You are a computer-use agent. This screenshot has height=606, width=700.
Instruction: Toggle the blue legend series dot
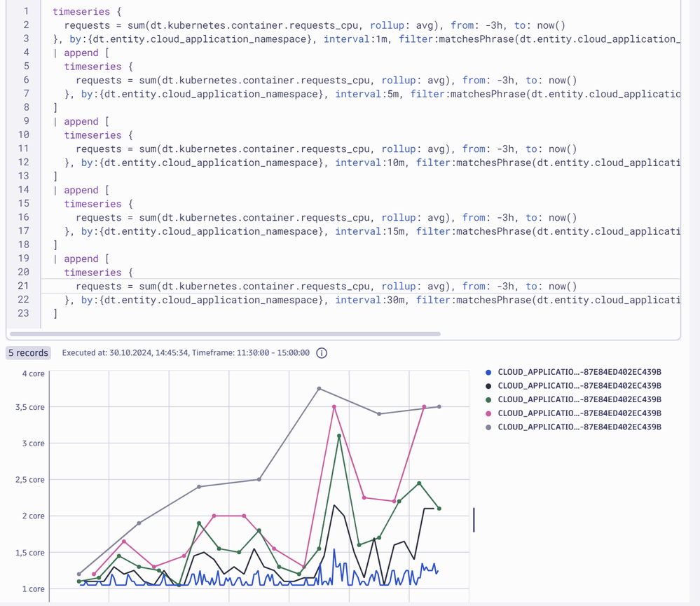click(x=488, y=372)
